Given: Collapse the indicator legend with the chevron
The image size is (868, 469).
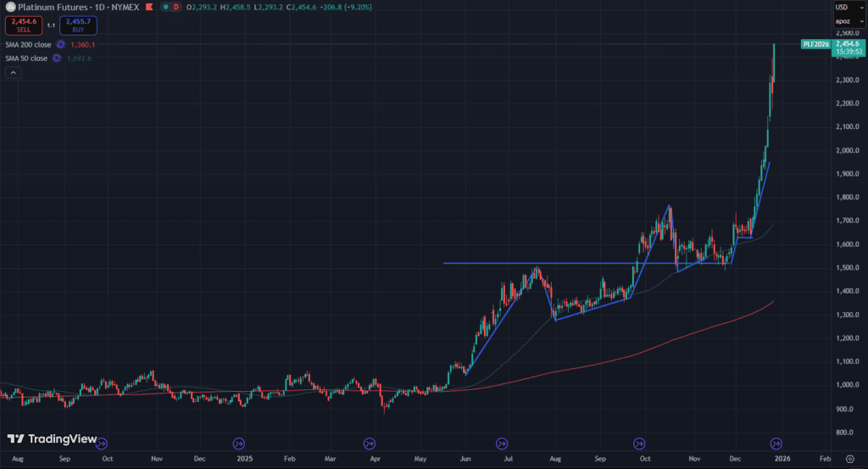Looking at the screenshot, I should 13,74.
